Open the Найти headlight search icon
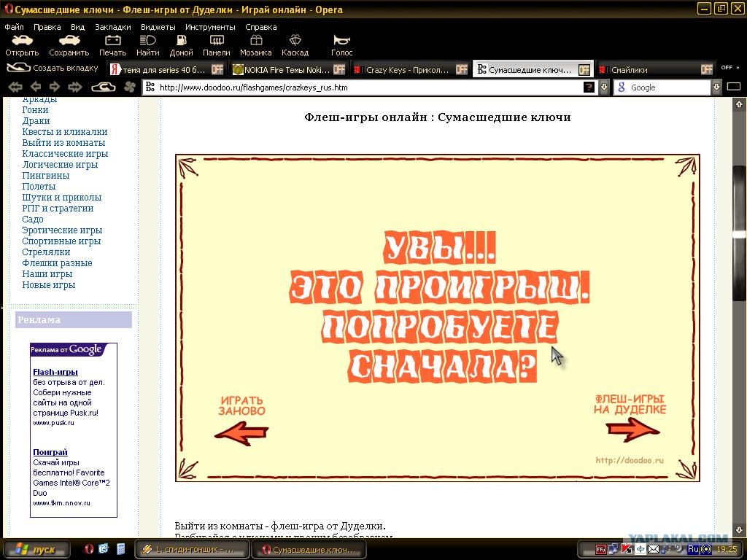747x560 pixels. click(147, 41)
